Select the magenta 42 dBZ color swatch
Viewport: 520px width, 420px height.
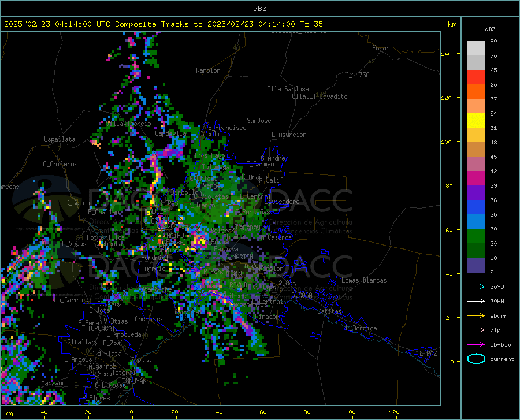click(476, 179)
